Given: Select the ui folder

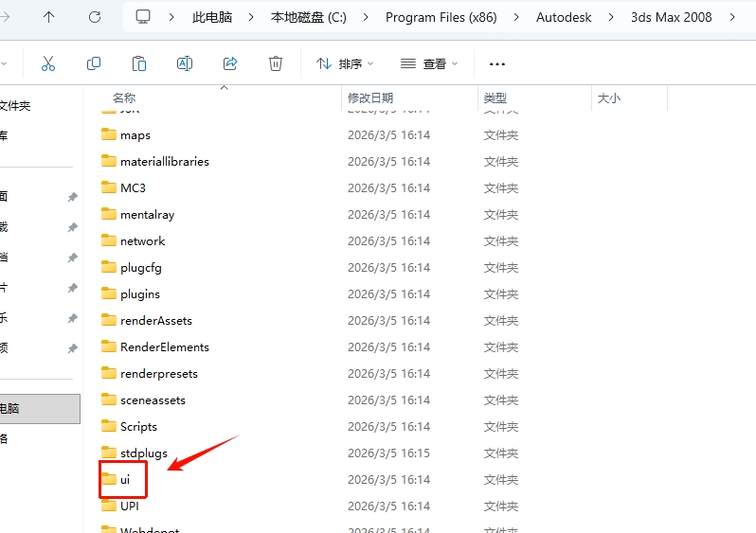Looking at the screenshot, I should pyautogui.click(x=124, y=480).
